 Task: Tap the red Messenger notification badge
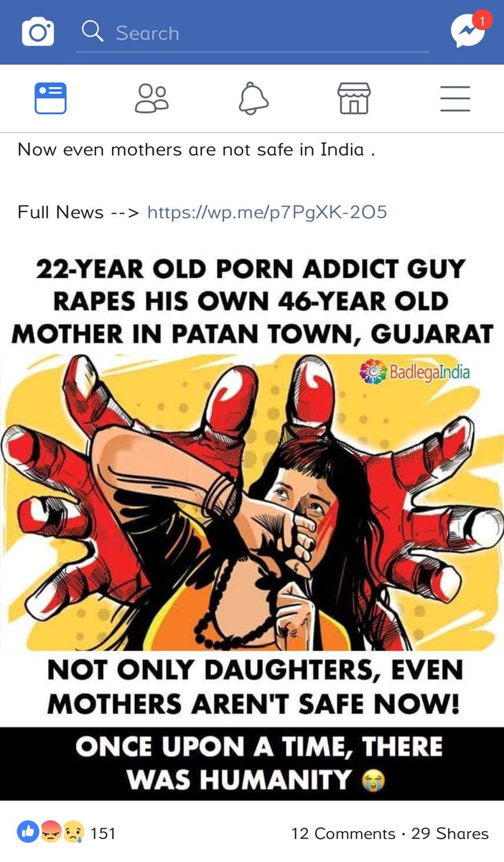click(x=483, y=20)
